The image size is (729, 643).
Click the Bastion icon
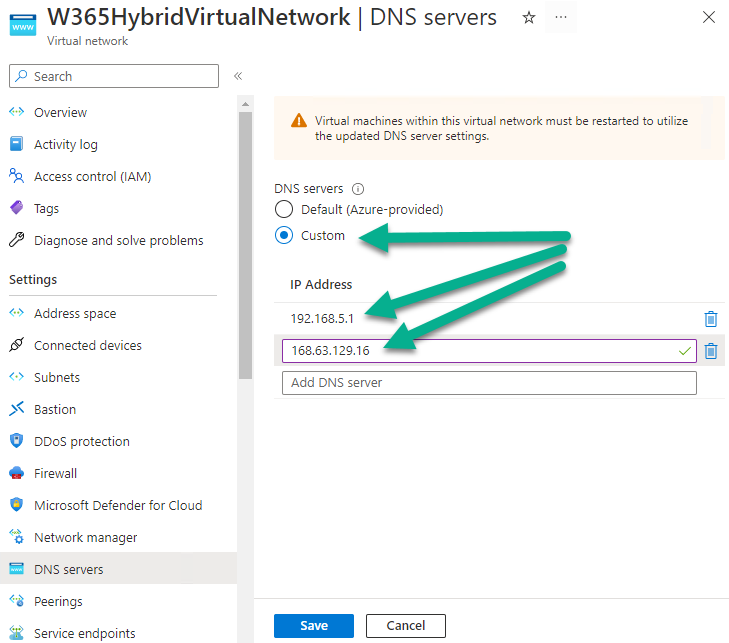17,409
